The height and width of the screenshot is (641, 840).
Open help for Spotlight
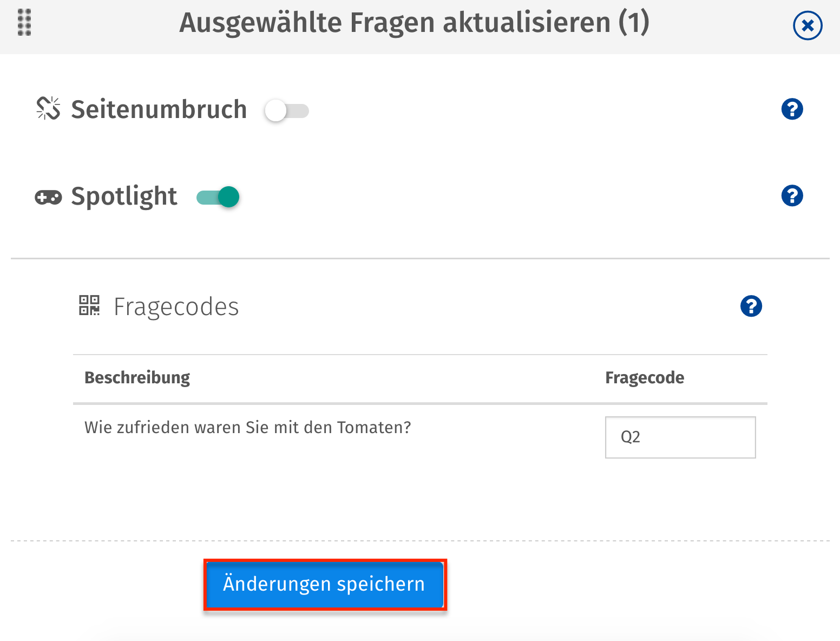pyautogui.click(x=792, y=196)
